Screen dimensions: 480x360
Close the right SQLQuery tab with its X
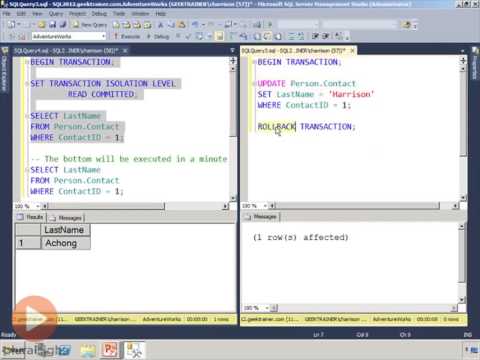352,51
